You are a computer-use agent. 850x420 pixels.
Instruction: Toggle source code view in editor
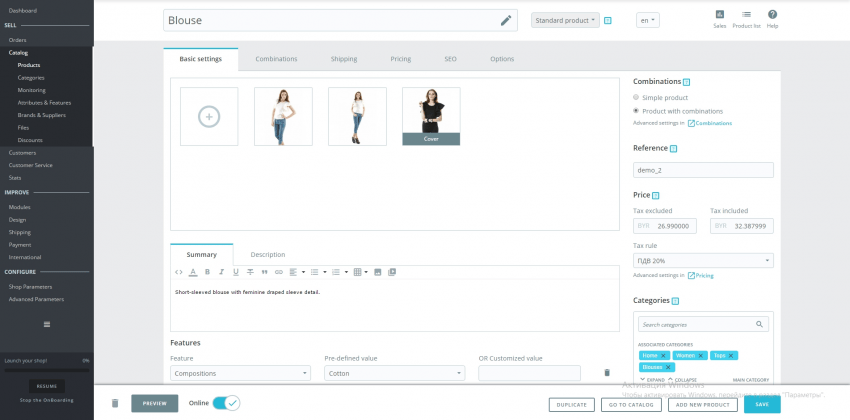pyautogui.click(x=179, y=272)
